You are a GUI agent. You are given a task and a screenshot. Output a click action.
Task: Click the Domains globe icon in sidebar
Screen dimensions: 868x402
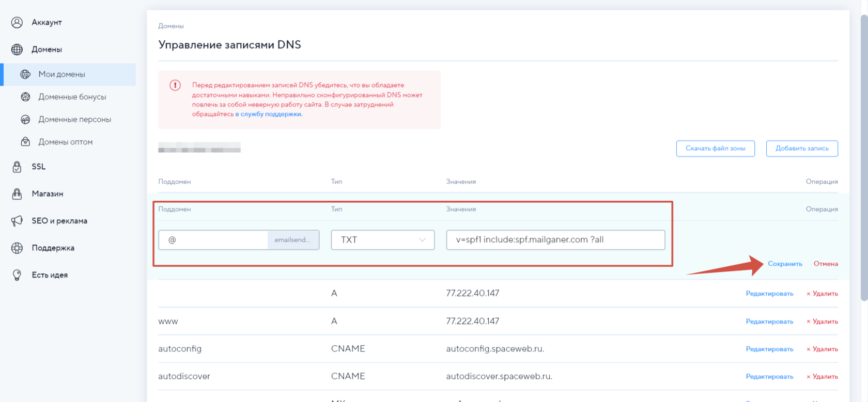17,50
